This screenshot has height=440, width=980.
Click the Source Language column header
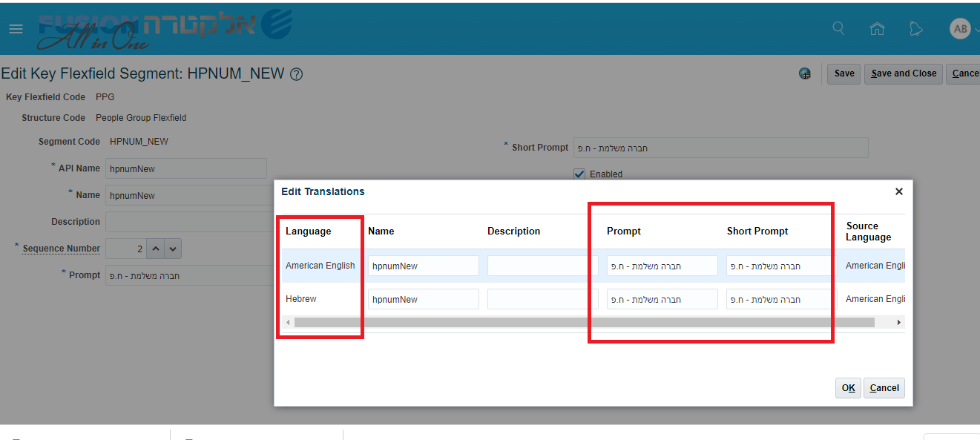pos(869,232)
